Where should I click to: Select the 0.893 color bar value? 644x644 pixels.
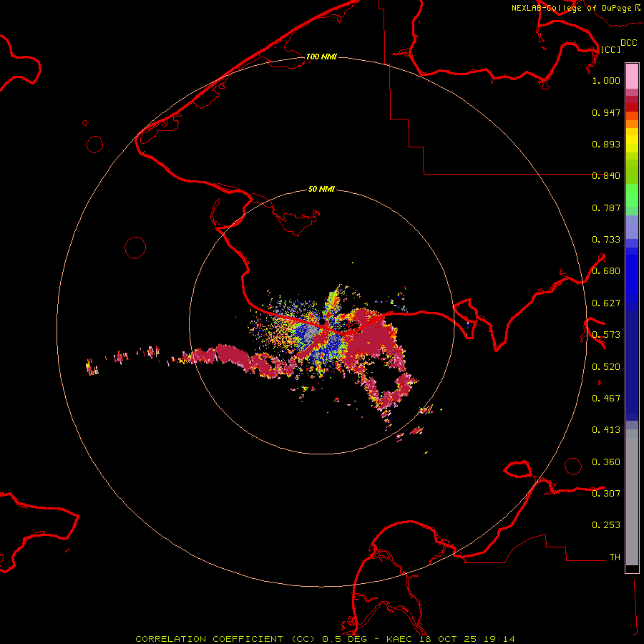[x=606, y=144]
